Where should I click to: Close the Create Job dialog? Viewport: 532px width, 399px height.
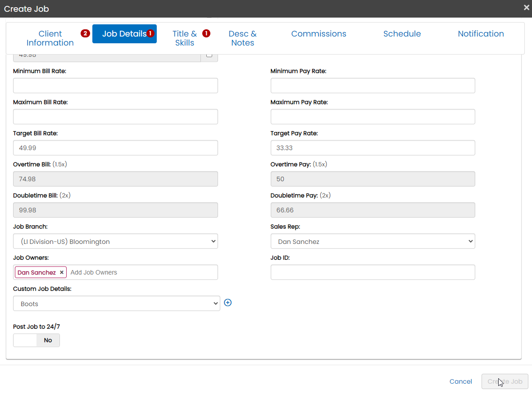point(526,8)
